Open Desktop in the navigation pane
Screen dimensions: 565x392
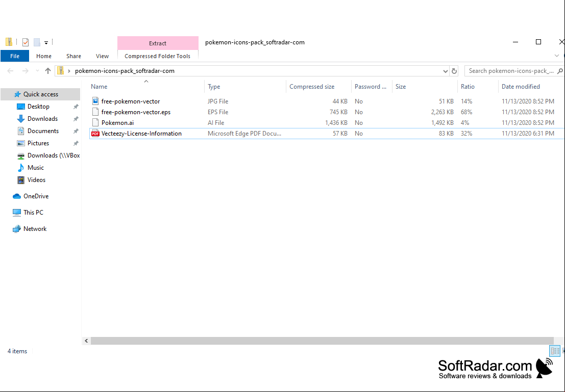pos(38,107)
